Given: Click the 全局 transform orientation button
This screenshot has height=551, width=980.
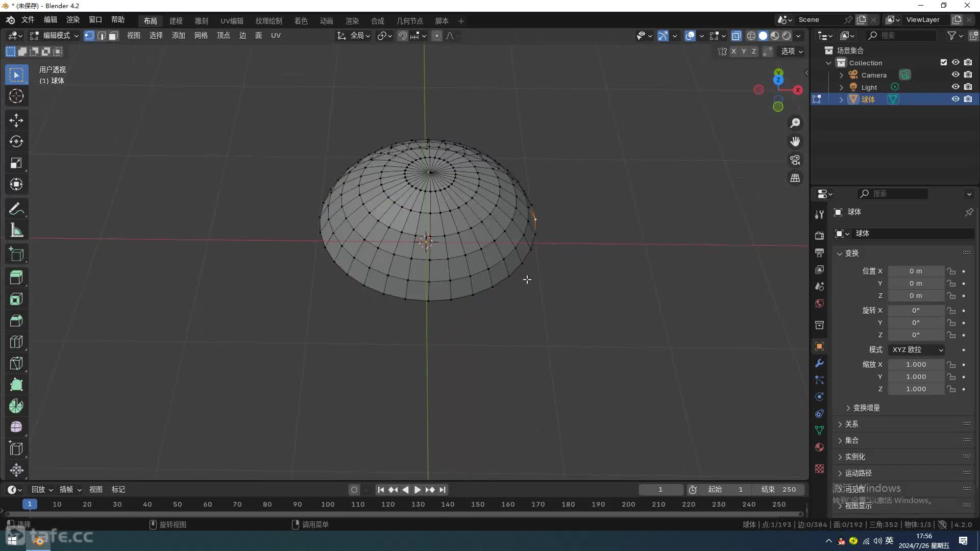Looking at the screenshot, I should 357,35.
